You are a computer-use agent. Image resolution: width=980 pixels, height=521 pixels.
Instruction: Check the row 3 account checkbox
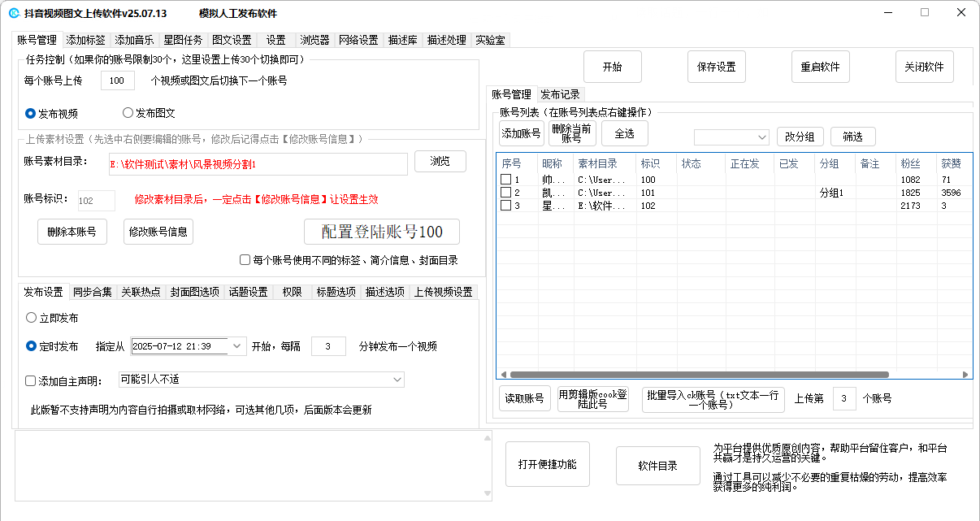coord(505,206)
